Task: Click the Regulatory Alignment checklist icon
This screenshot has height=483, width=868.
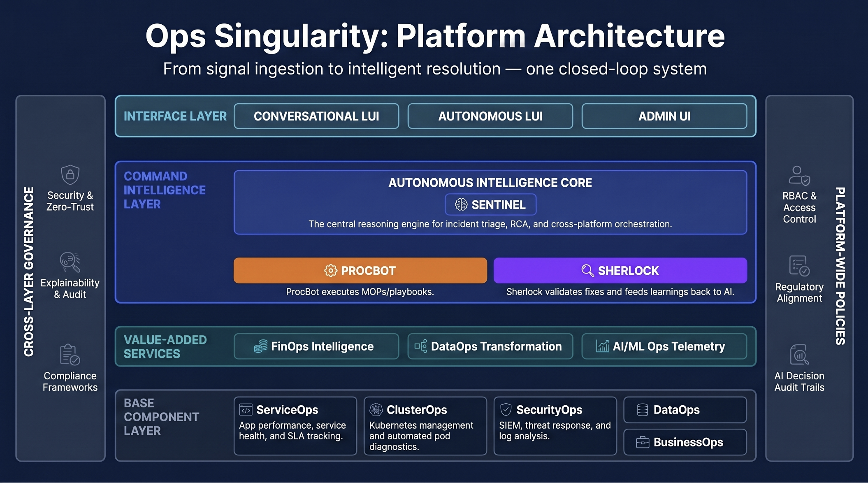Action: [799, 266]
